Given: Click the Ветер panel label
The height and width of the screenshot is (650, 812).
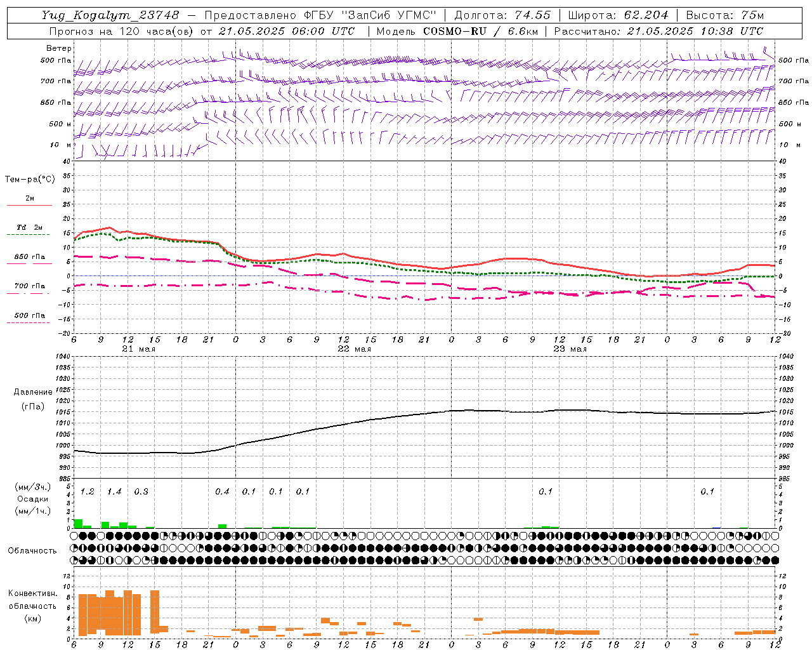Looking at the screenshot, I should (59, 48).
